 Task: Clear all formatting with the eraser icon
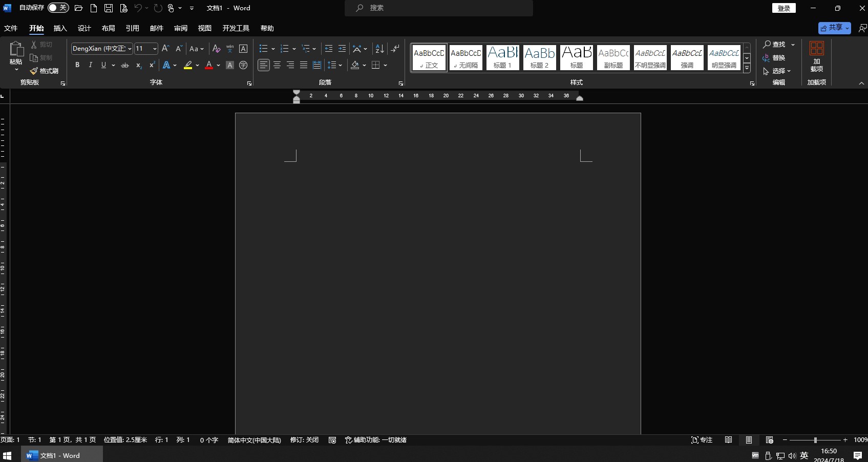[217, 49]
